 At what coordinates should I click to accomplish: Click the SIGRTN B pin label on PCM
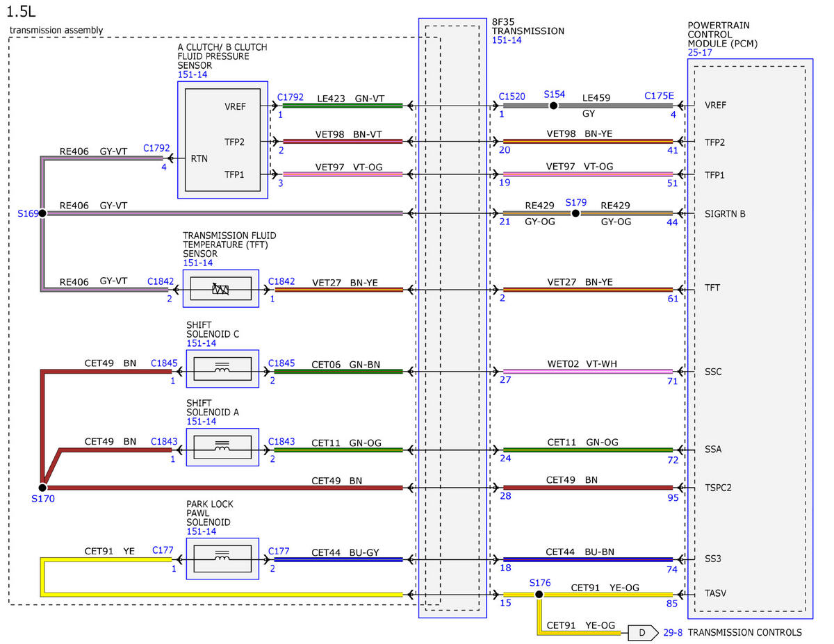(725, 214)
